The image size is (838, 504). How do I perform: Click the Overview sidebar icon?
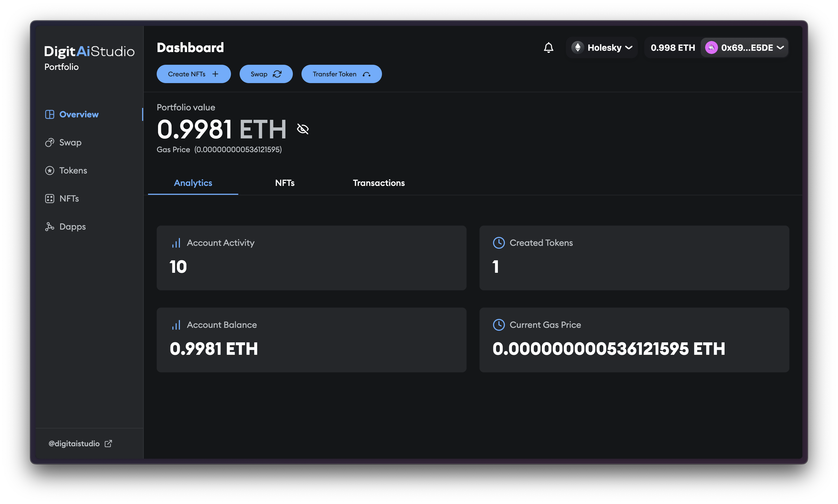click(50, 114)
